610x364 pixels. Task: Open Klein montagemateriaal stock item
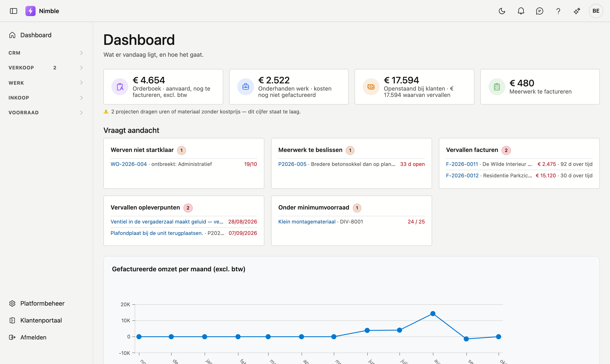click(307, 222)
